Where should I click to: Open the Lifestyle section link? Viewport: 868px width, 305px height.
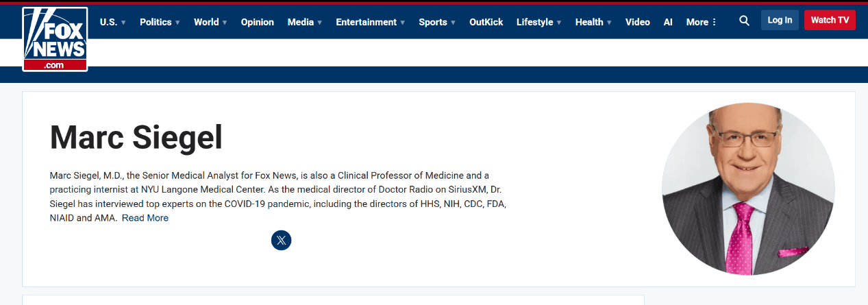tap(534, 22)
